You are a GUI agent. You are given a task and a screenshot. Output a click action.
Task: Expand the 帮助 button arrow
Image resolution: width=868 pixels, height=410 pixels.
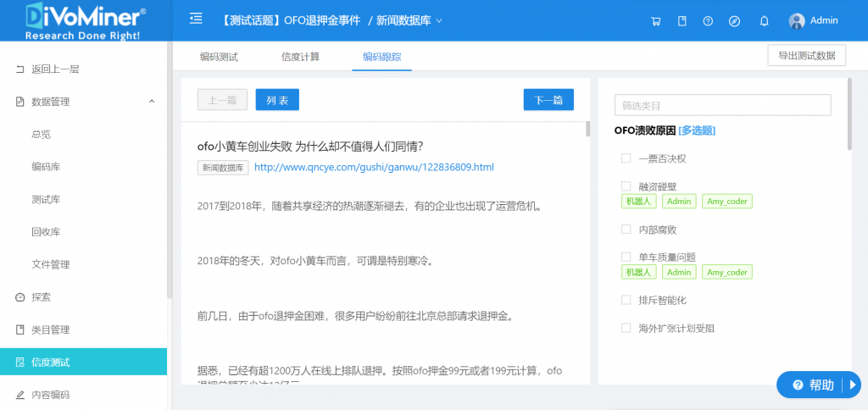pyautogui.click(x=853, y=385)
